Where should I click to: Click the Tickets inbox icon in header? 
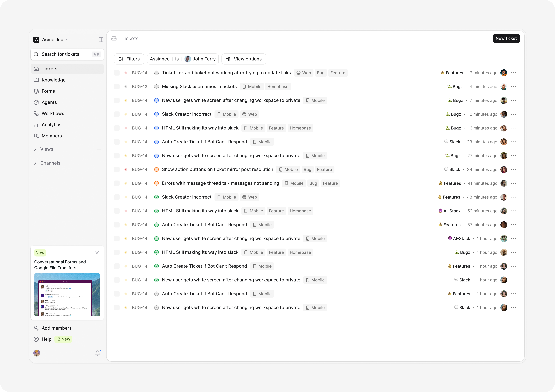point(114,38)
